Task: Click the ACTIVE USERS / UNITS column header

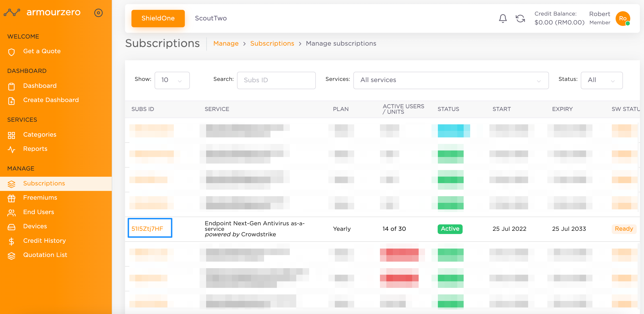Action: coord(403,109)
